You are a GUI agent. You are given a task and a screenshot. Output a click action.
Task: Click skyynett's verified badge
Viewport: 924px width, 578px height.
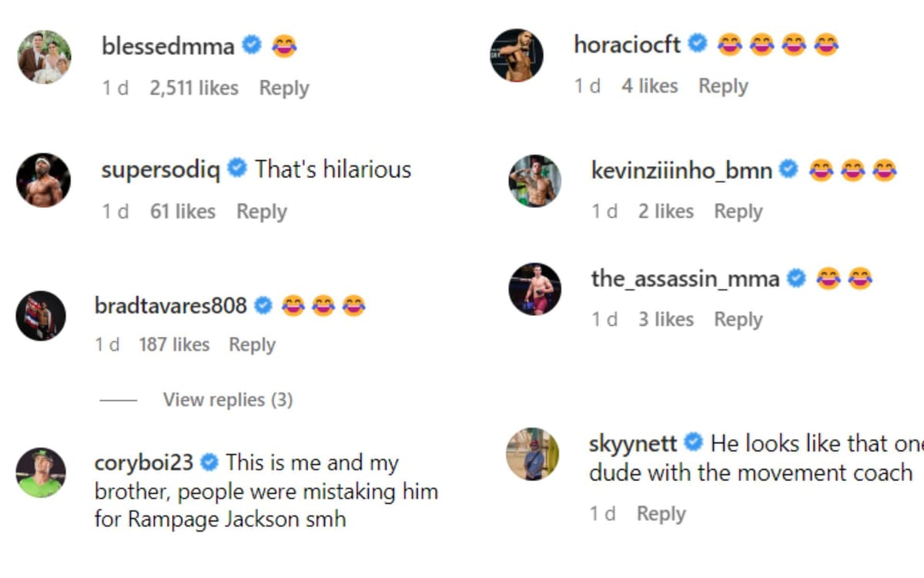(692, 443)
